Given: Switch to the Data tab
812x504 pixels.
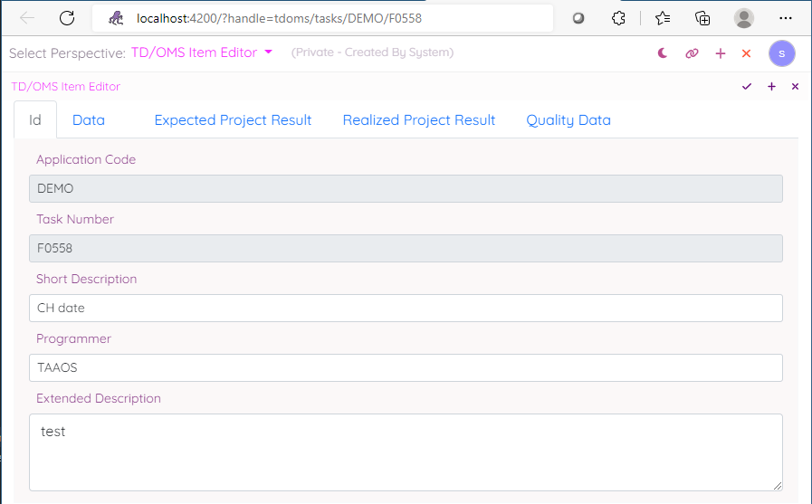Looking at the screenshot, I should [x=89, y=120].
